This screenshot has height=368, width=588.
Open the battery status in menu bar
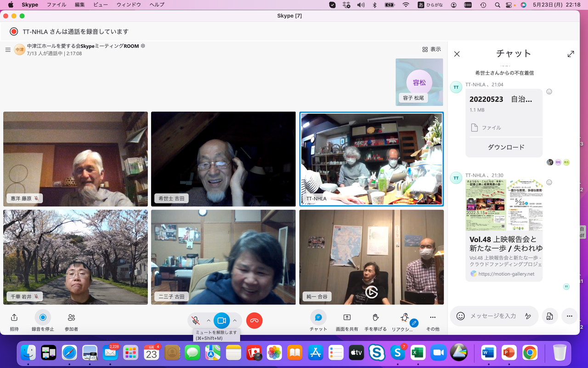390,5
